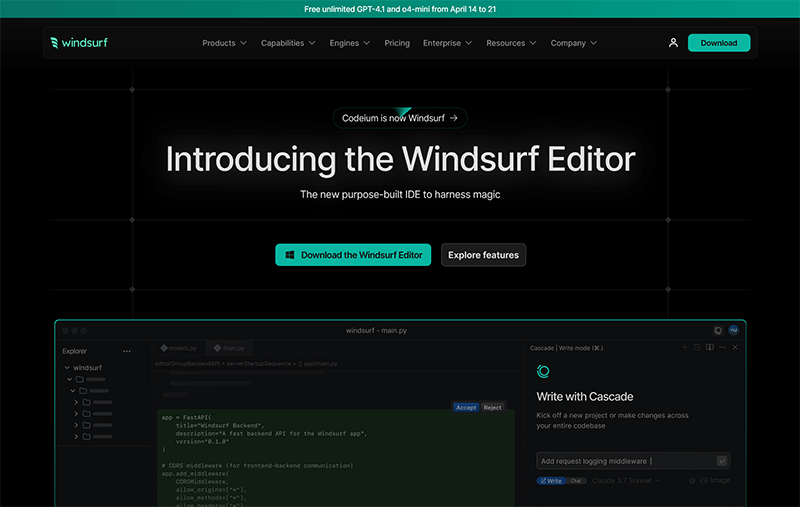
Task: Click the app/main.py breadcrumb
Action: [318, 364]
